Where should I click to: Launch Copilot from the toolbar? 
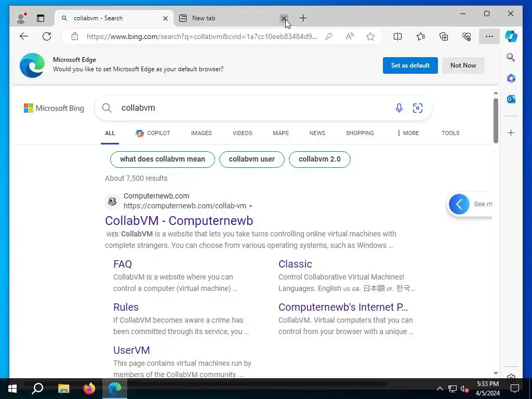point(511,36)
